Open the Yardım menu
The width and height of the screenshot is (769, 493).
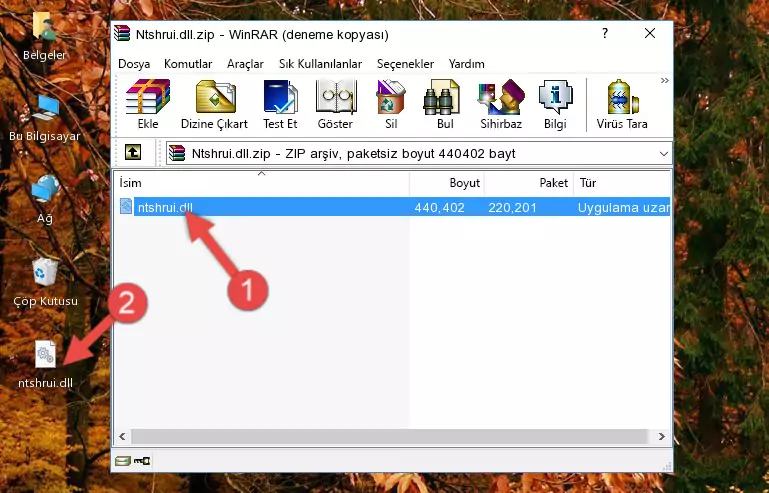(466, 64)
